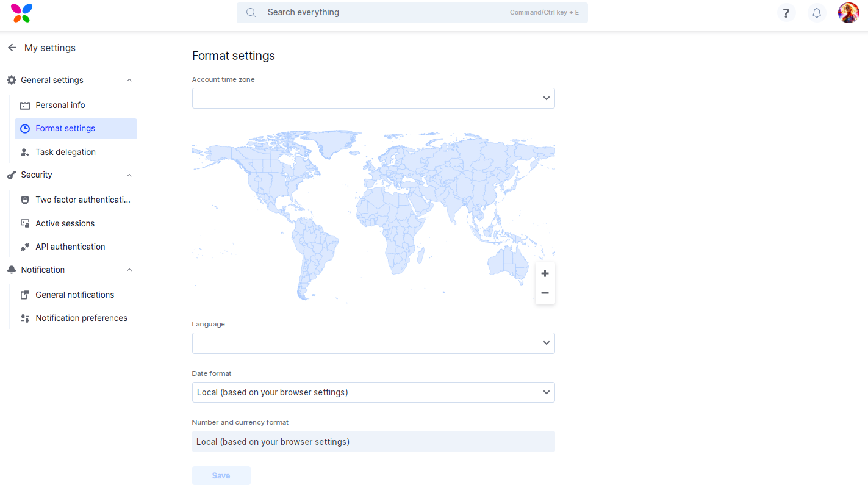Click the General notifications icon
868x493 pixels.
click(25, 295)
